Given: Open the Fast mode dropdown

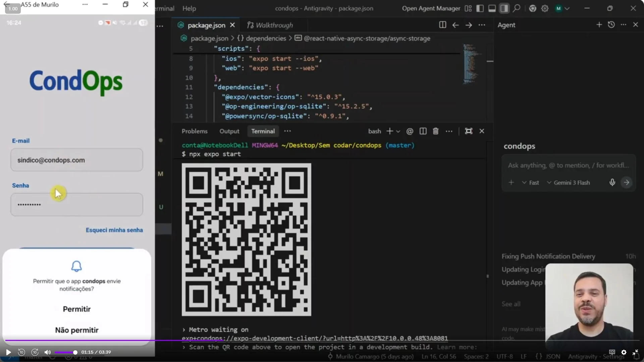Looking at the screenshot, I should pos(530,183).
